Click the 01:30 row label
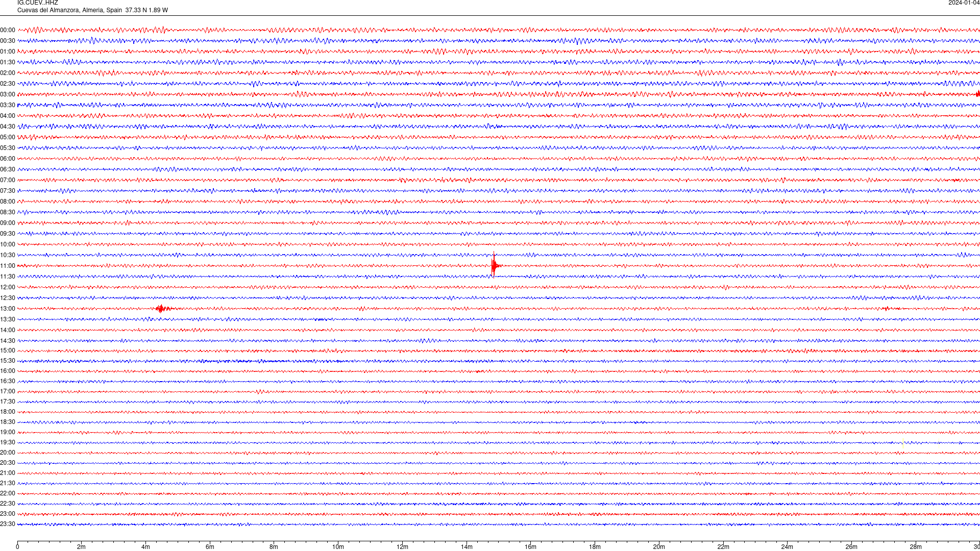Image resolution: width=980 pixels, height=551 pixels. coord(8,62)
